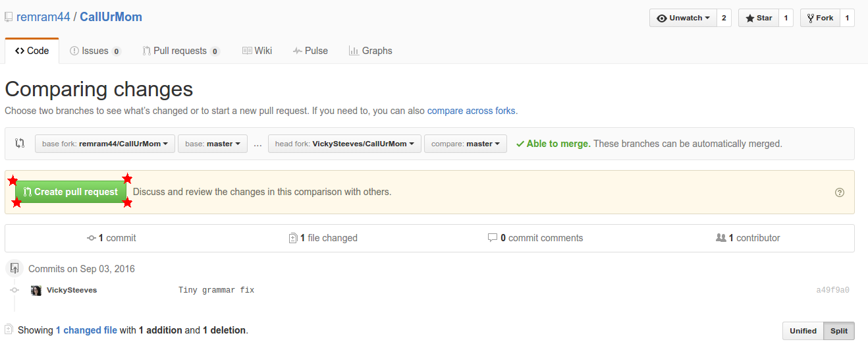868x348 pixels.
Task: Click the help question mark icon
Action: (839, 192)
